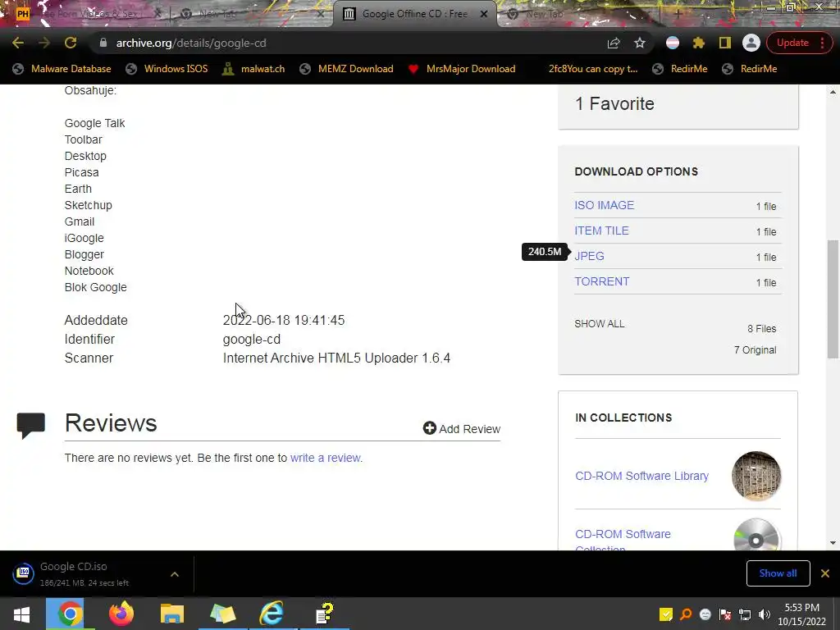Screen dimensions: 840x630
Task: Click the volume speaker tray icon
Action: click(765, 614)
